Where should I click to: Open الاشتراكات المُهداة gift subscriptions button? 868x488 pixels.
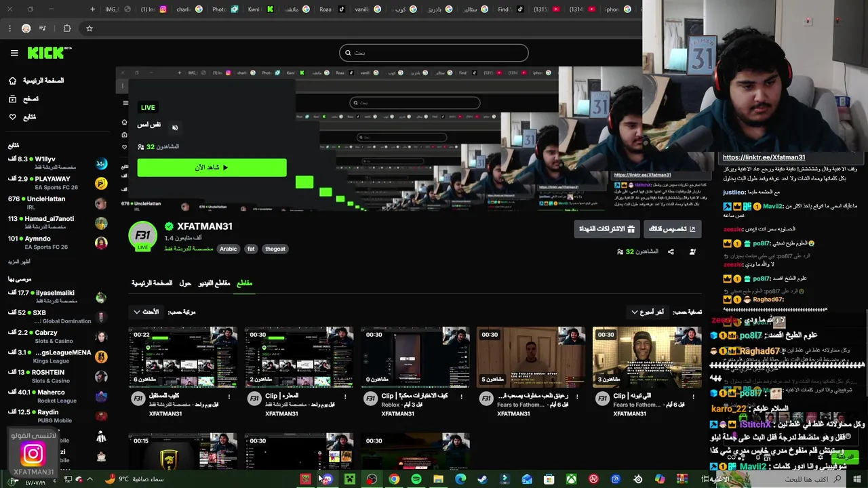(607, 229)
